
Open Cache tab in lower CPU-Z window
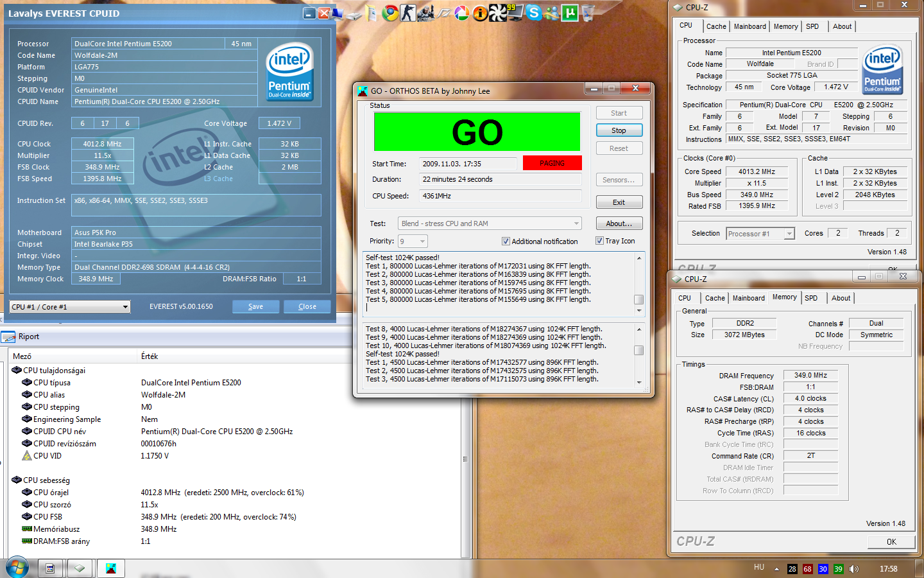715,298
